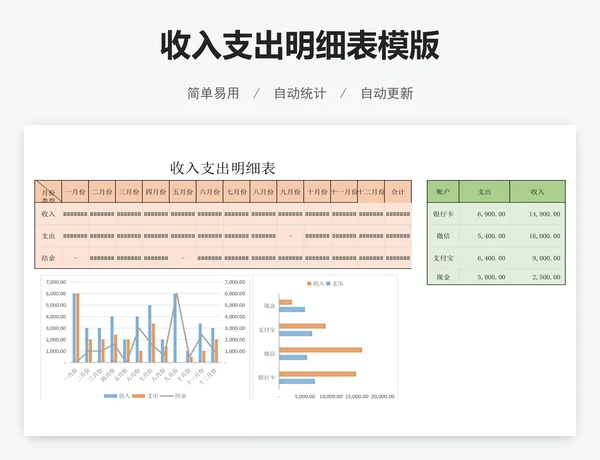The height and width of the screenshot is (460, 600).
Task: Click 收入 legend entry in monthly column chart
Action: tap(117, 396)
